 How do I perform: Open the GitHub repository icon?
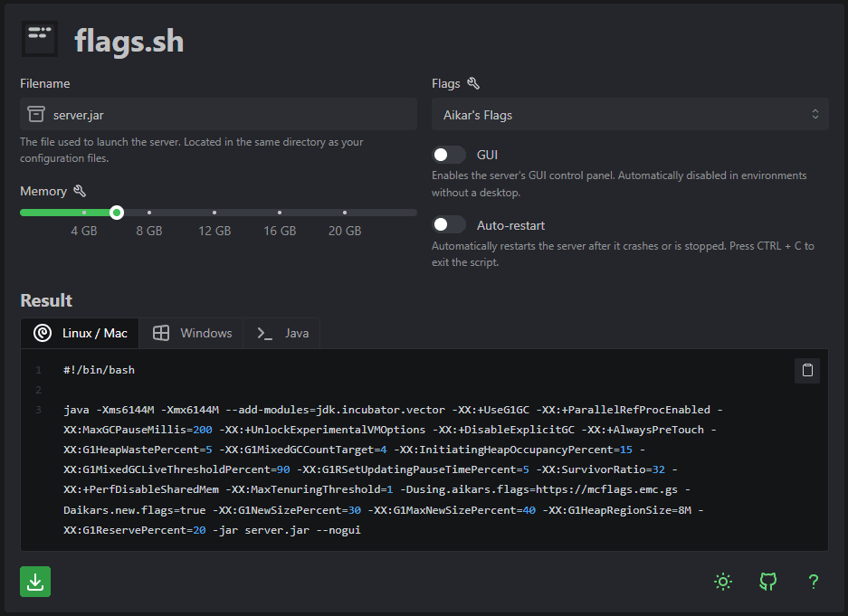click(x=767, y=582)
